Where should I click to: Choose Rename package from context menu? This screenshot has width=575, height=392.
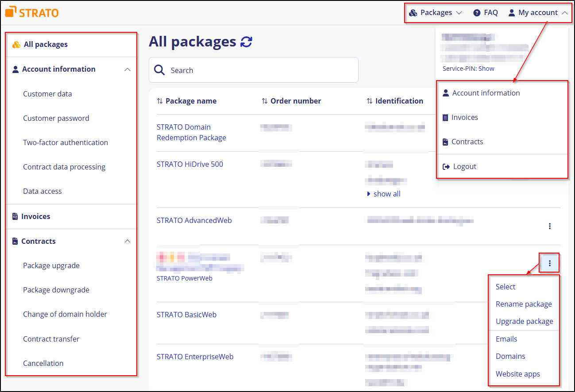coord(524,304)
